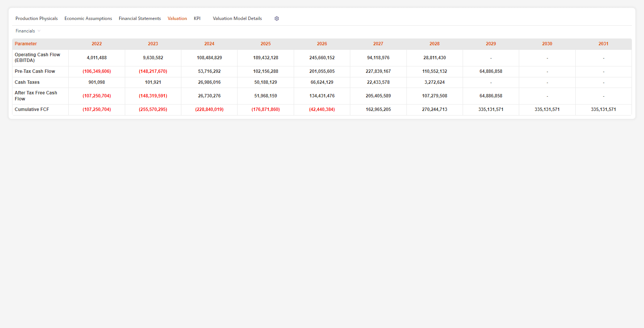The width and height of the screenshot is (644, 328).
Task: Click the 2031 column header
Action: coord(603,44)
